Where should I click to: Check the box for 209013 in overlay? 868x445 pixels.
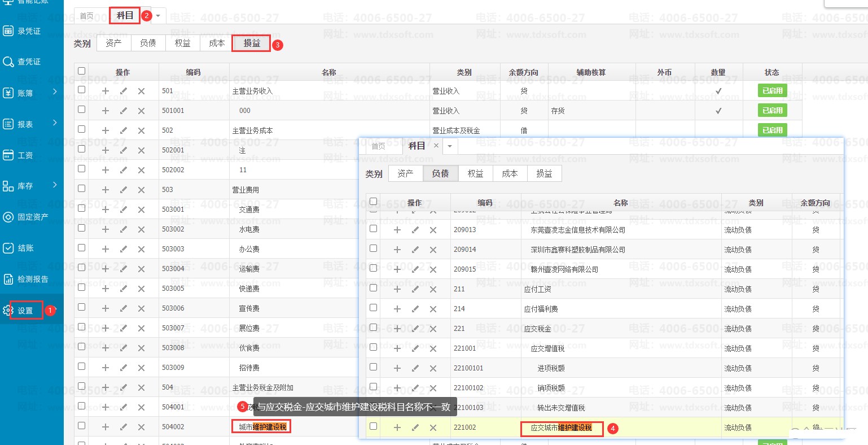pos(373,229)
